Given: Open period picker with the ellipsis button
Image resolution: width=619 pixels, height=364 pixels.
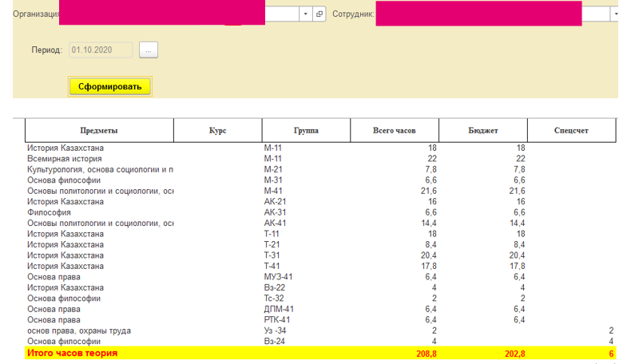Looking at the screenshot, I should [149, 49].
